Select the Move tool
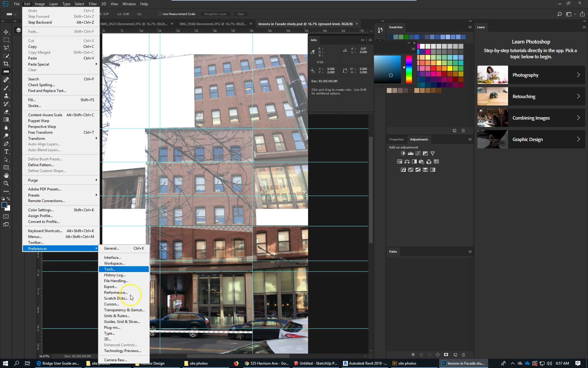This screenshot has height=368, width=588. (x=6, y=32)
